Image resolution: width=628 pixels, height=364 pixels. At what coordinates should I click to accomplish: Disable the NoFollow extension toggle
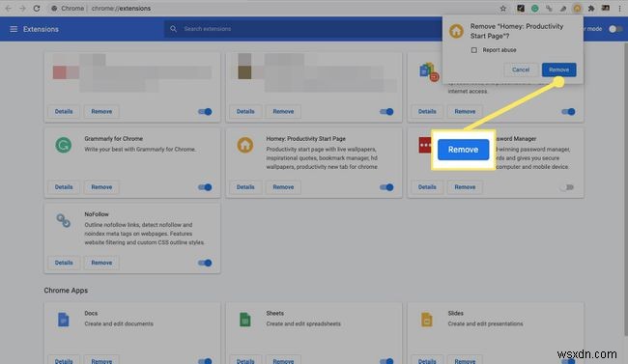pyautogui.click(x=205, y=263)
